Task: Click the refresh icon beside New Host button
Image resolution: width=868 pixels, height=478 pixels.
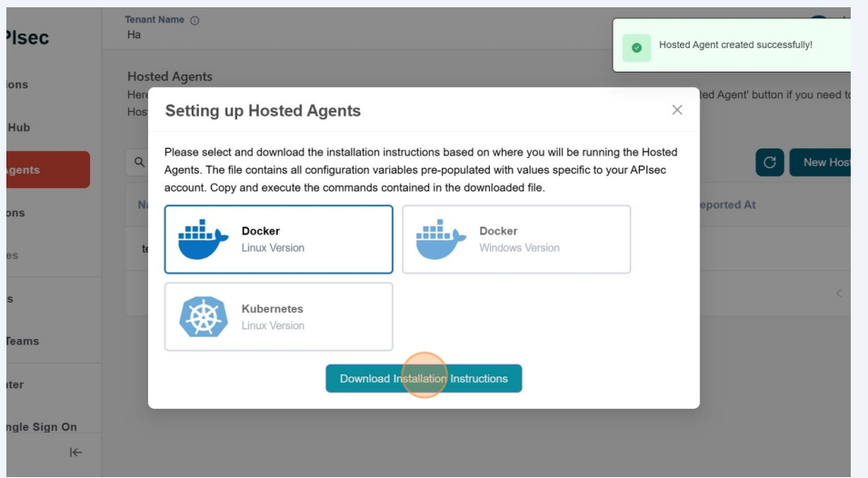Action: coord(769,163)
